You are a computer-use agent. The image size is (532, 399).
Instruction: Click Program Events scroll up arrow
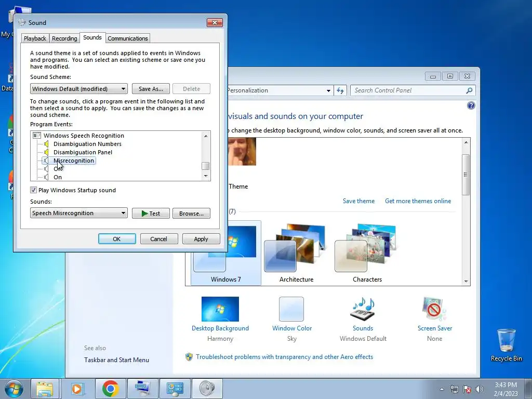coord(206,136)
